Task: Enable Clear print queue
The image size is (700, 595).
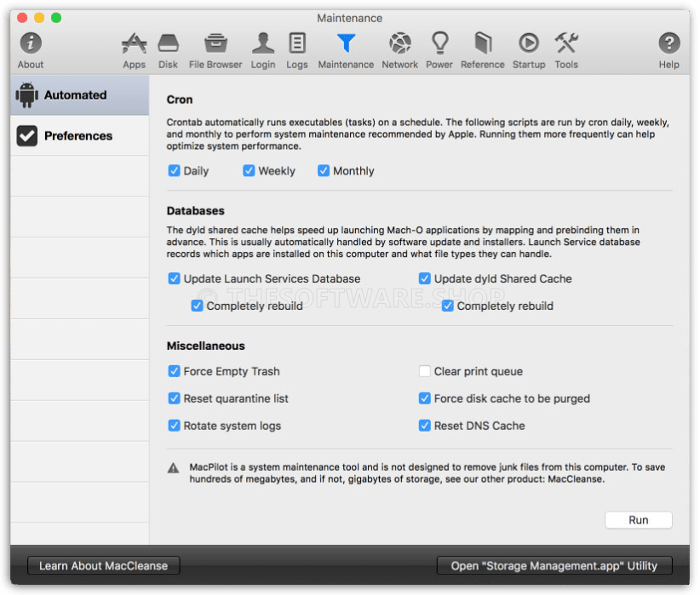Action: click(424, 371)
